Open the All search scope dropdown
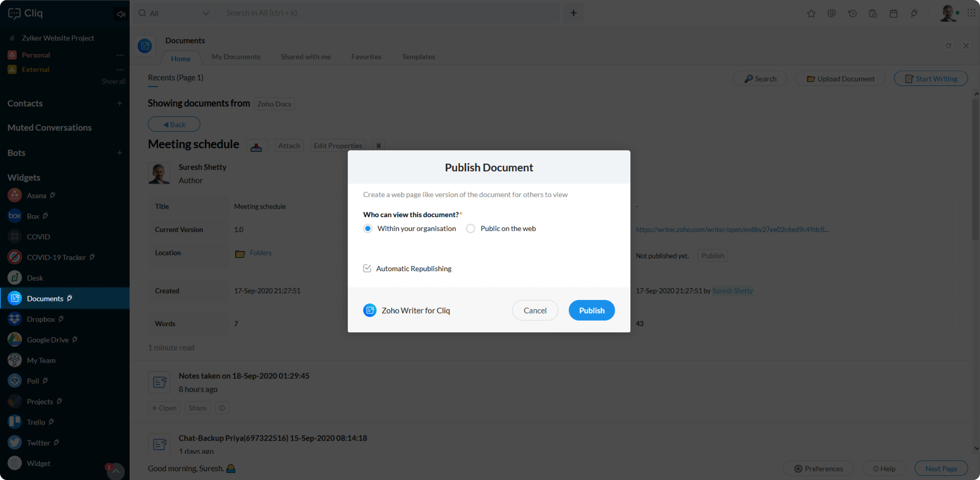 click(x=174, y=13)
